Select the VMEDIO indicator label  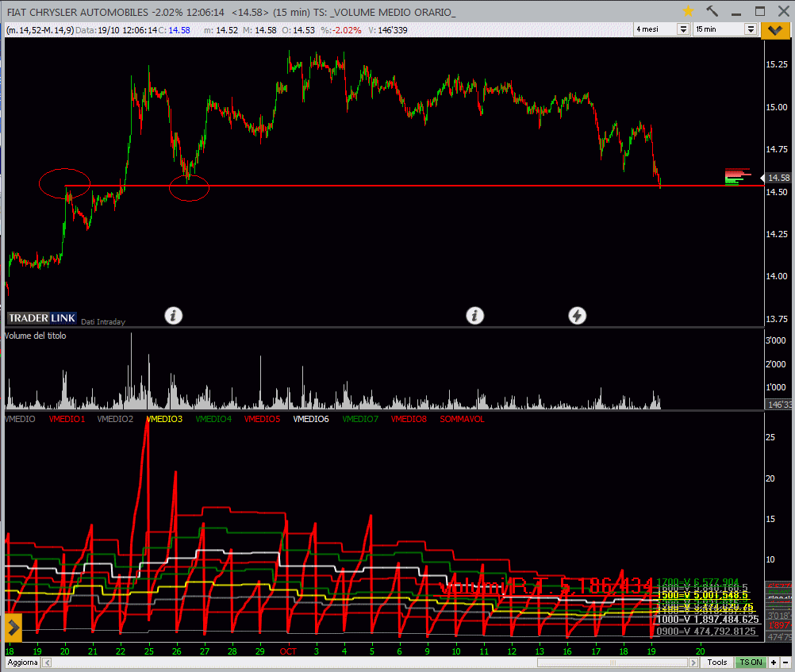coord(21,419)
